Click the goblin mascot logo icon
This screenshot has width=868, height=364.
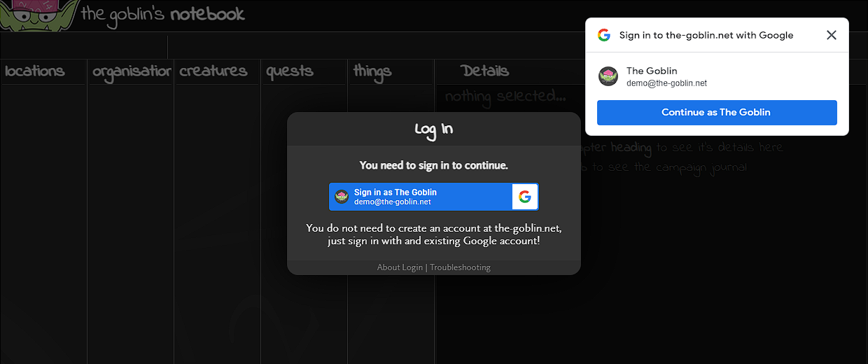(x=38, y=15)
